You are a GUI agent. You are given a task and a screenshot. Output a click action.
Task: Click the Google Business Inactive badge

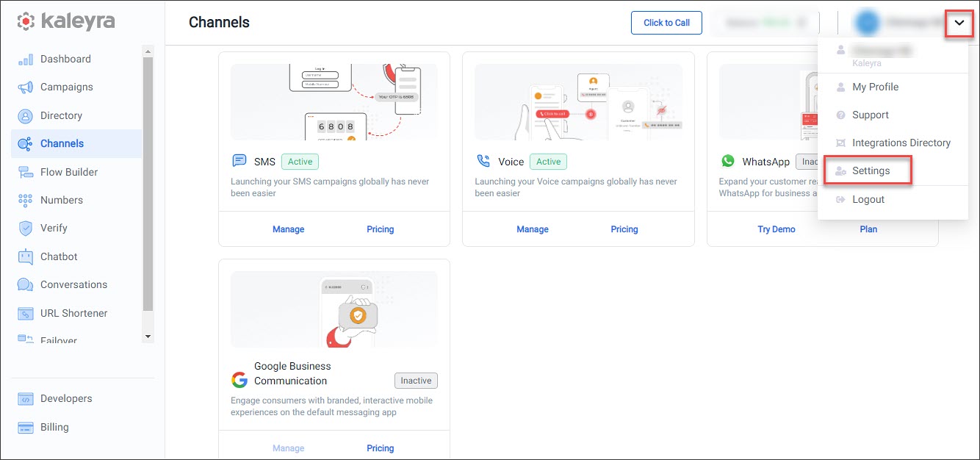(x=416, y=381)
